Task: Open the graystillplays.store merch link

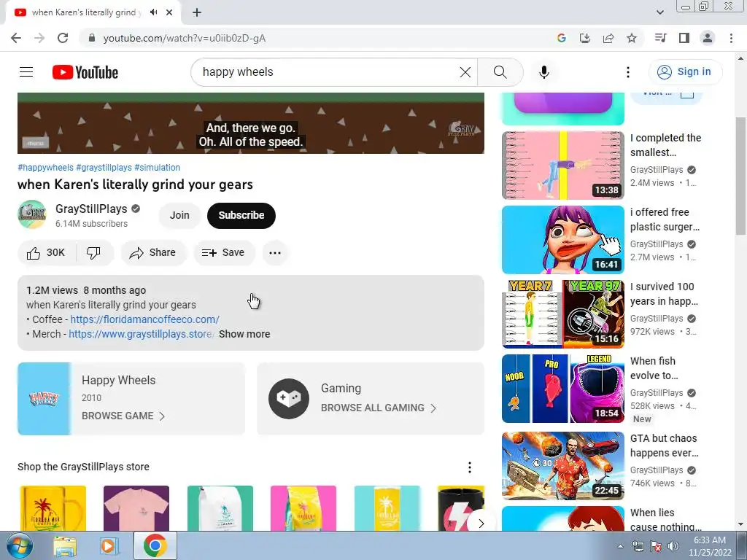Action: click(x=141, y=334)
